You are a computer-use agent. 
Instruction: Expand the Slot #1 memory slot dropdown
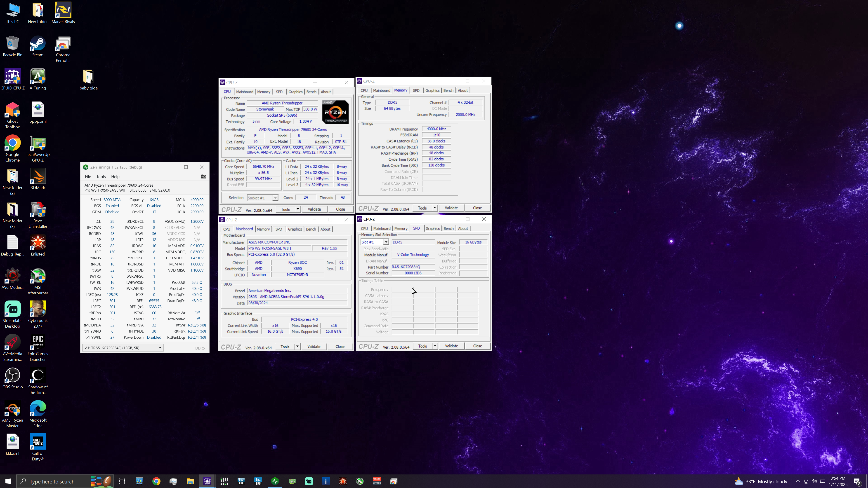375,242
